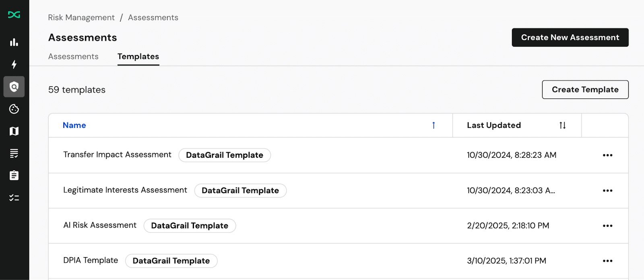Image resolution: width=644 pixels, height=280 pixels.
Task: Open more options for Transfer Impact Assessment
Action: click(x=607, y=155)
